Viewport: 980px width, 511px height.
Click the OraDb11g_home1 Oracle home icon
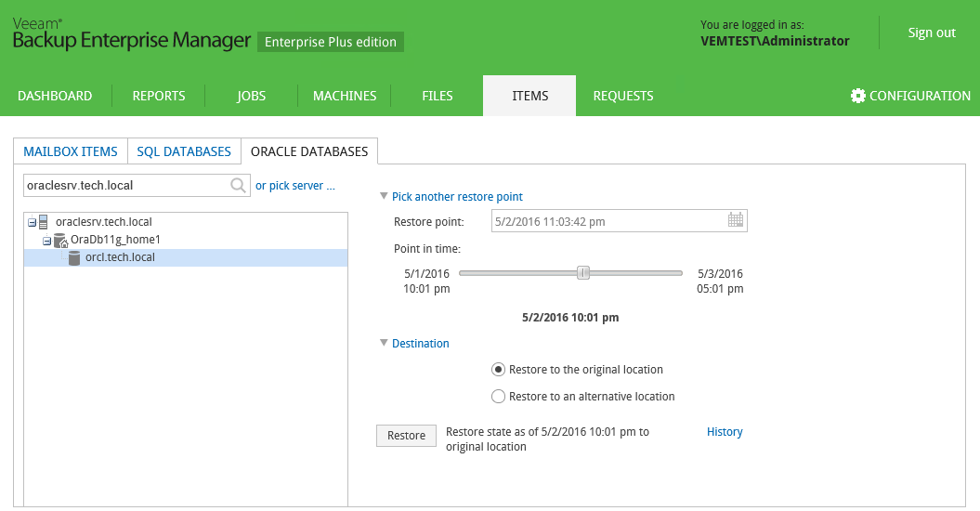click(60, 241)
